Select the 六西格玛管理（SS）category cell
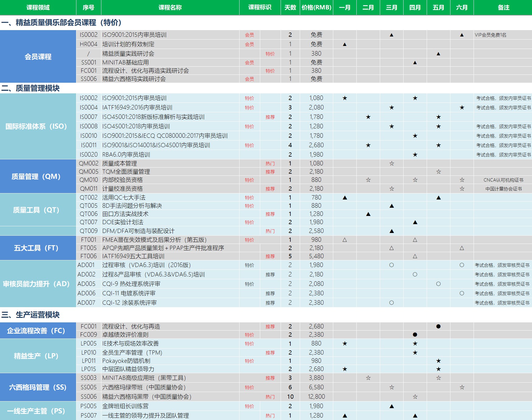This screenshot has width=532, height=420. (38, 387)
